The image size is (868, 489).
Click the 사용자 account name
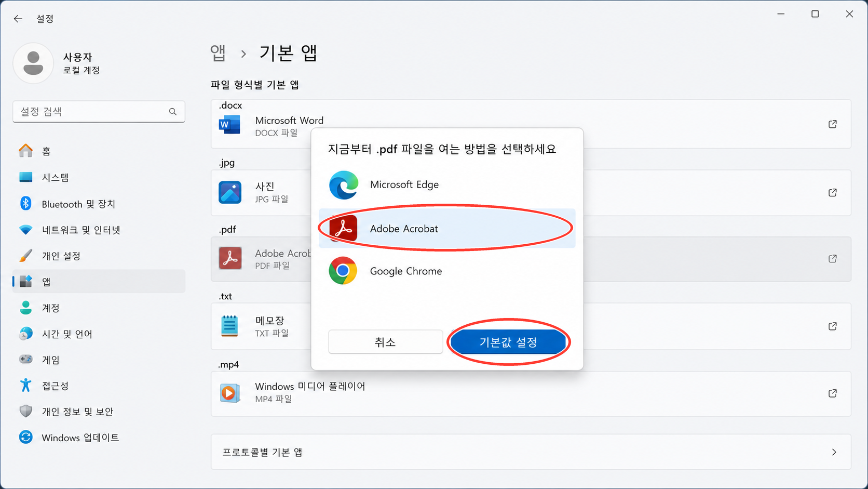tap(78, 57)
